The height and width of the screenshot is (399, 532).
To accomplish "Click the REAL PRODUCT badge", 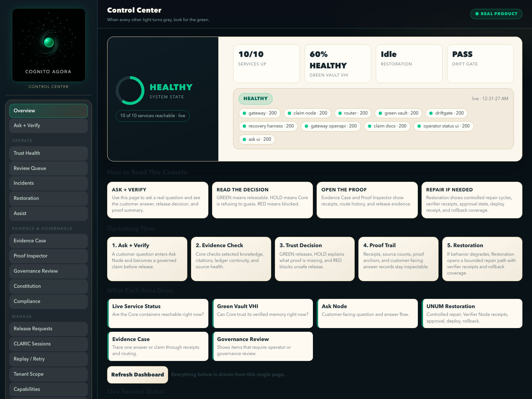I will pos(496,14).
